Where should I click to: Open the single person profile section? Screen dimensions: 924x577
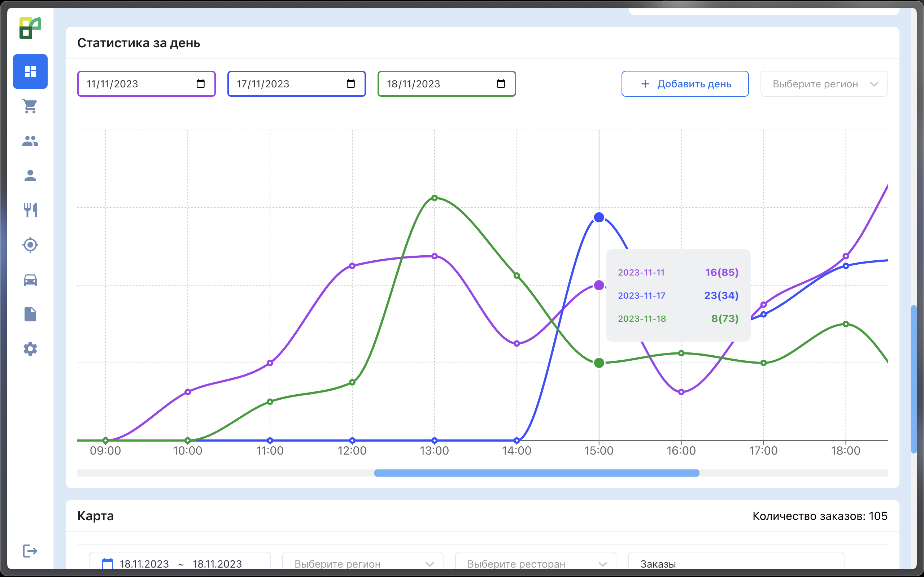(x=30, y=175)
